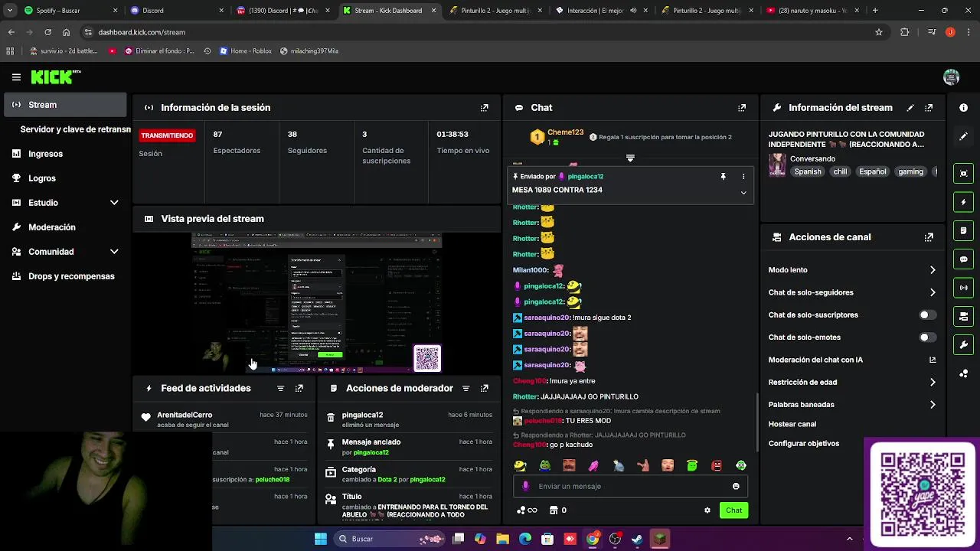Viewport: 980px width, 551px height.
Task: Click the Roblox Home bookmark
Action: click(245, 51)
